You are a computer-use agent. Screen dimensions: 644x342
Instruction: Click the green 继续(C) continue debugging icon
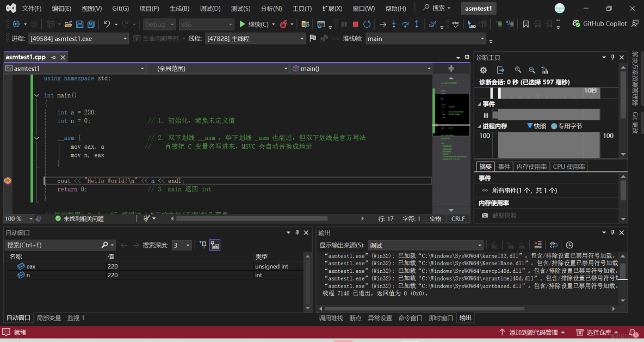[242, 25]
